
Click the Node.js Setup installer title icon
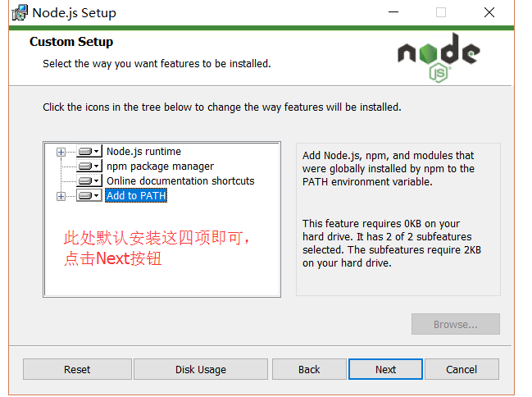tap(20, 12)
